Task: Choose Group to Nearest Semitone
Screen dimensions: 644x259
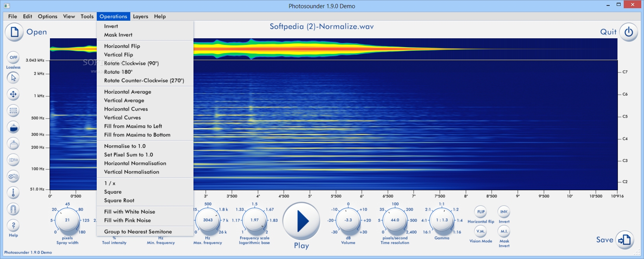Action: coord(145,232)
